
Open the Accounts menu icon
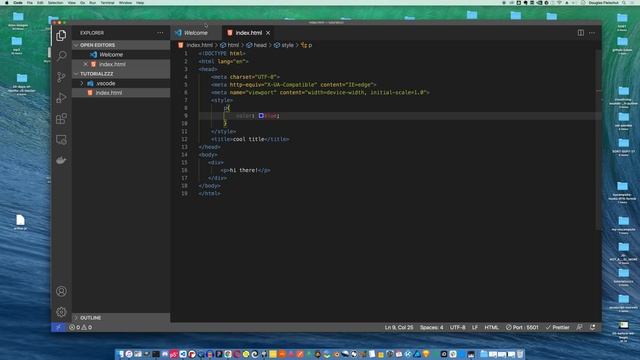61,291
